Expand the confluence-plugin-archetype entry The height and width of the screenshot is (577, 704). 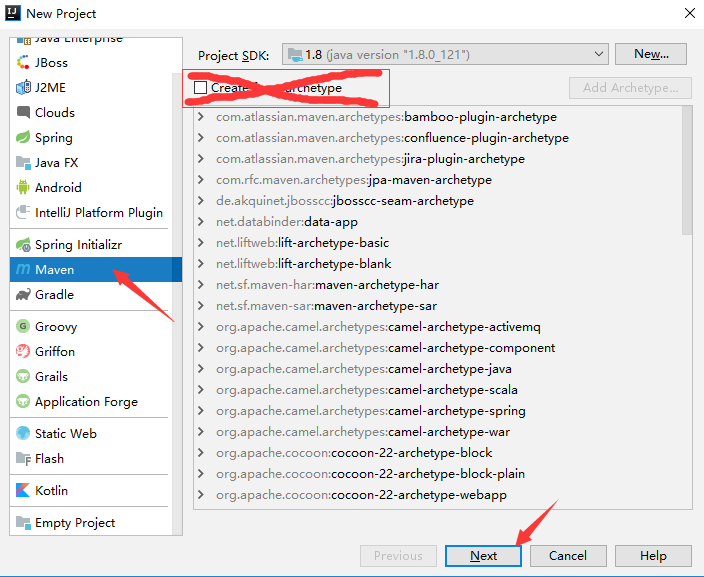pos(201,137)
